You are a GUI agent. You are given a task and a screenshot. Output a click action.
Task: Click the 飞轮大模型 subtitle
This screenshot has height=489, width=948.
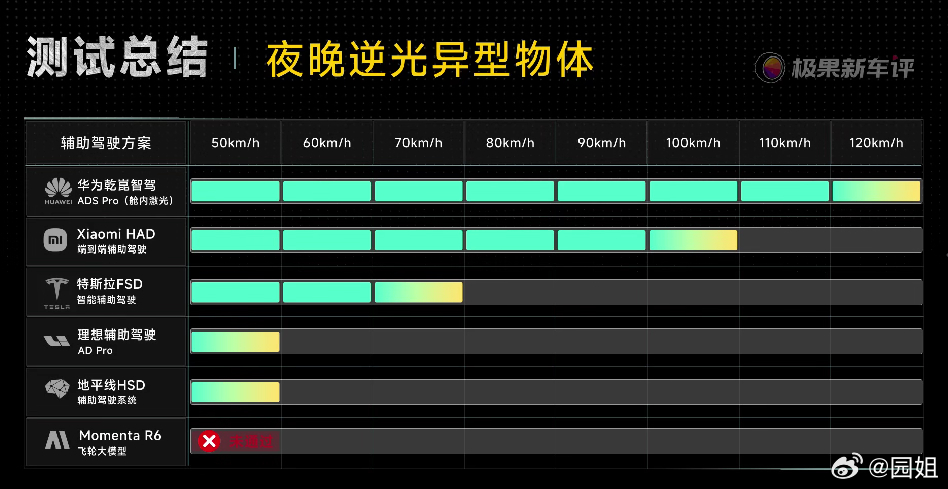[102, 451]
